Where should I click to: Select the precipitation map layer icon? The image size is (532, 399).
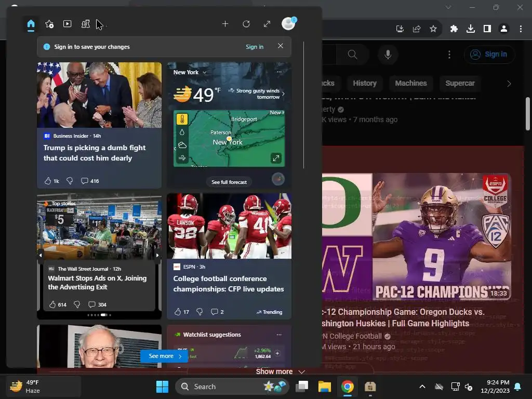point(182,132)
